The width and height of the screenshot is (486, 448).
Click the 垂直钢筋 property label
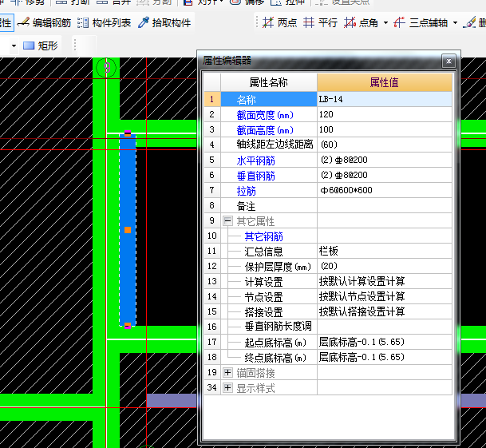click(x=256, y=176)
